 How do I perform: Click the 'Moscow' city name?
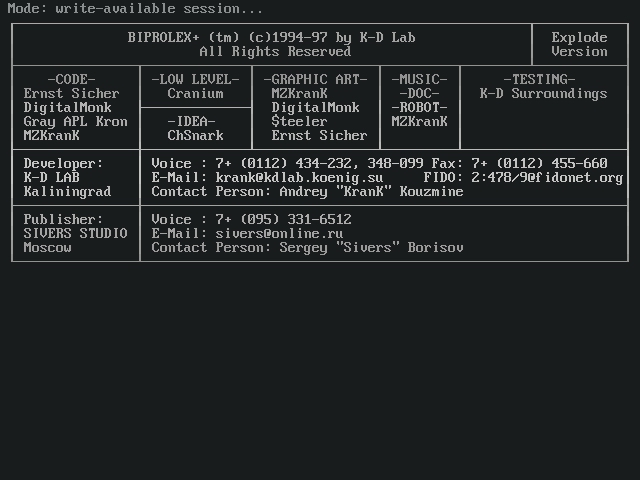click(47, 247)
